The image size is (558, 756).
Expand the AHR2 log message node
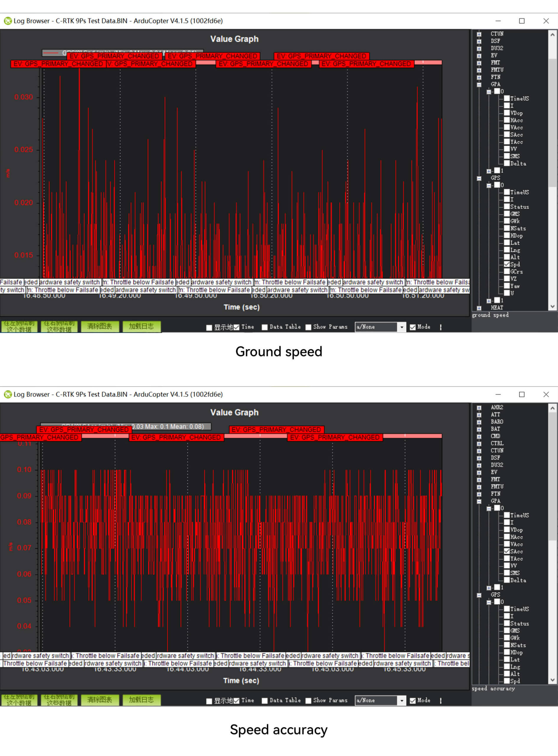pos(479,408)
